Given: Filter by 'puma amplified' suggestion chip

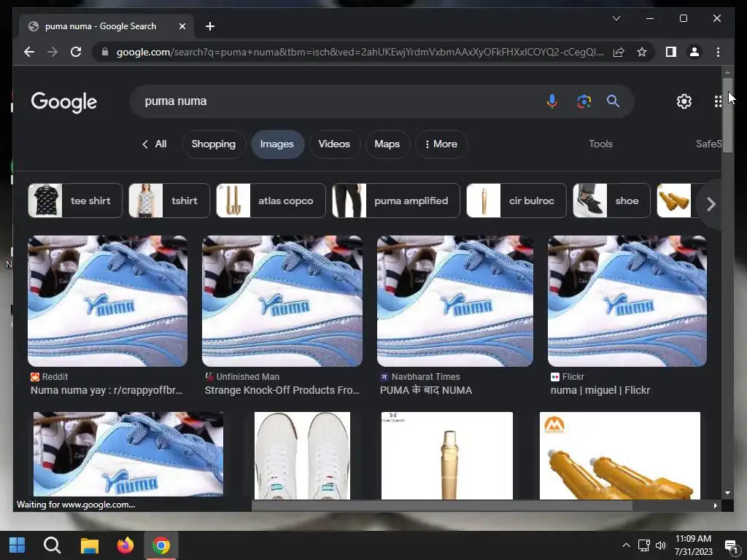Looking at the screenshot, I should 396,201.
